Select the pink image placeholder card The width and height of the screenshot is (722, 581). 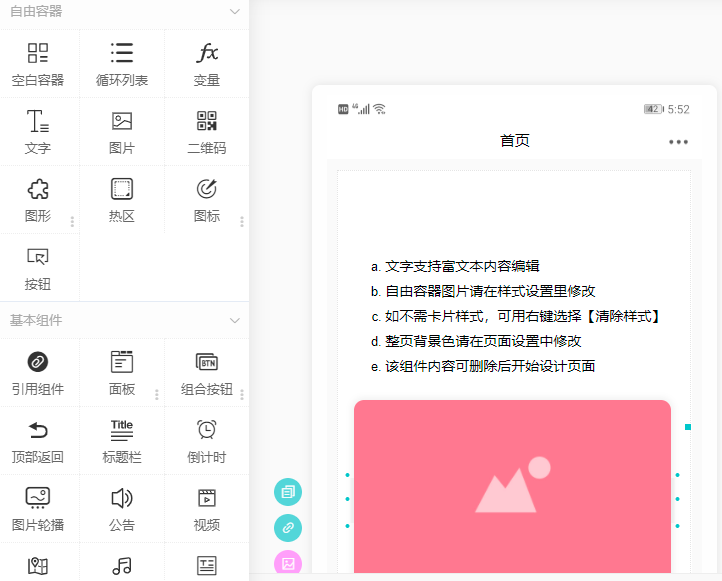512,488
